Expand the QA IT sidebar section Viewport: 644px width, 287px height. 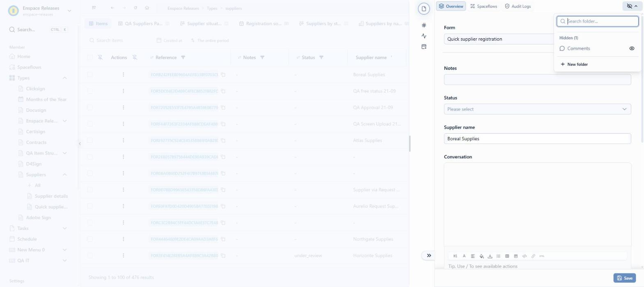click(x=64, y=260)
